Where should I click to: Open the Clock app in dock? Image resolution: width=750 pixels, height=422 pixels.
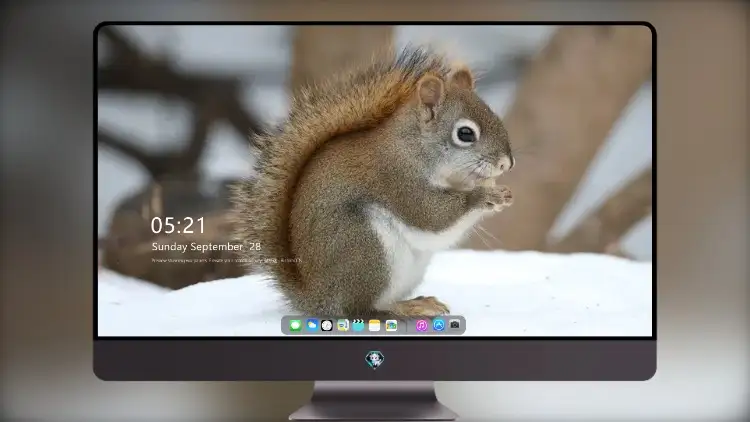point(327,326)
